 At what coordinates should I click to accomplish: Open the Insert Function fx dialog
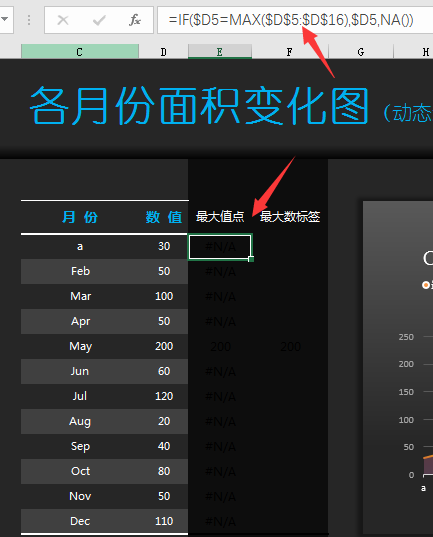click(135, 20)
